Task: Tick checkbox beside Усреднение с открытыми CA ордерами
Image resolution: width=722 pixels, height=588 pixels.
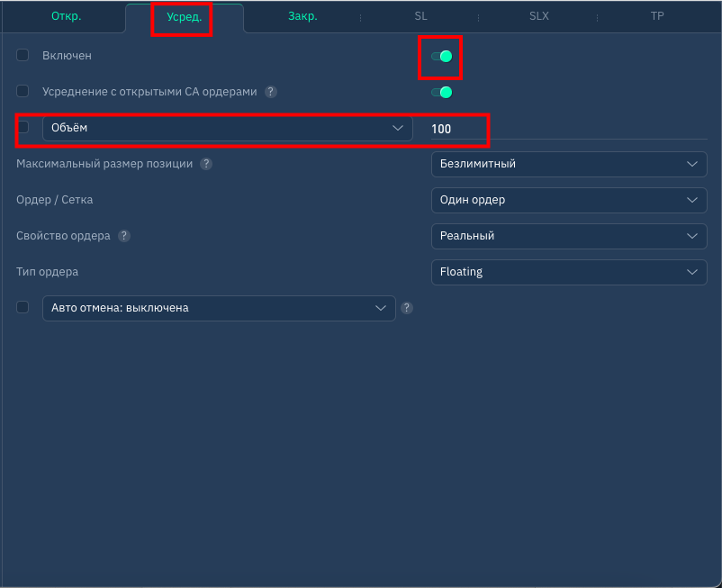Action: click(x=23, y=91)
